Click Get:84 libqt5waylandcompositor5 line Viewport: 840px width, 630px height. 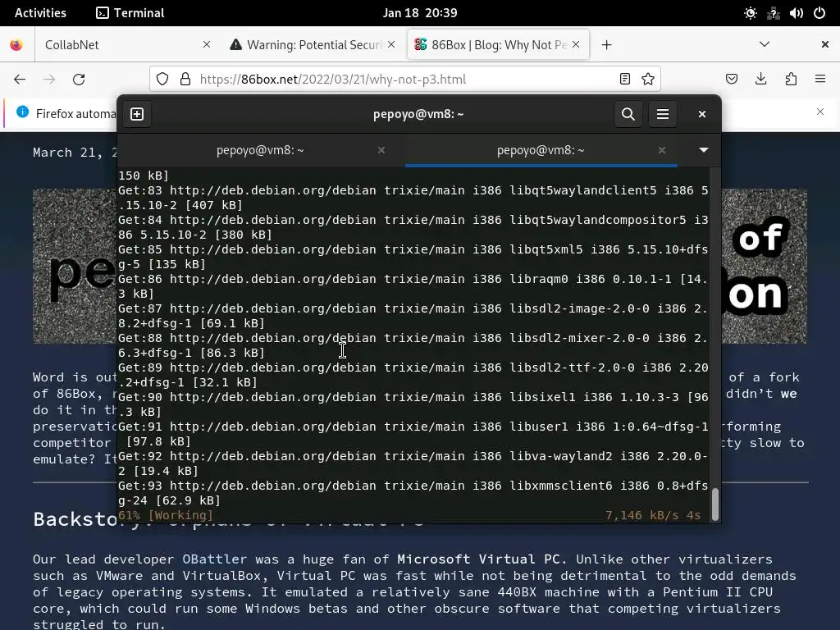tap(413, 227)
